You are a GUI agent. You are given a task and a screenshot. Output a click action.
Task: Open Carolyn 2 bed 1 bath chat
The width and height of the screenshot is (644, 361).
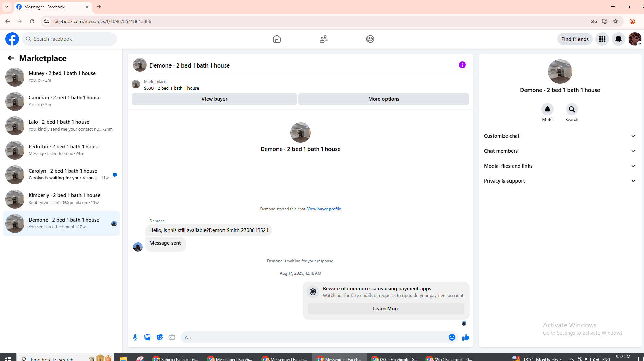pos(61,174)
